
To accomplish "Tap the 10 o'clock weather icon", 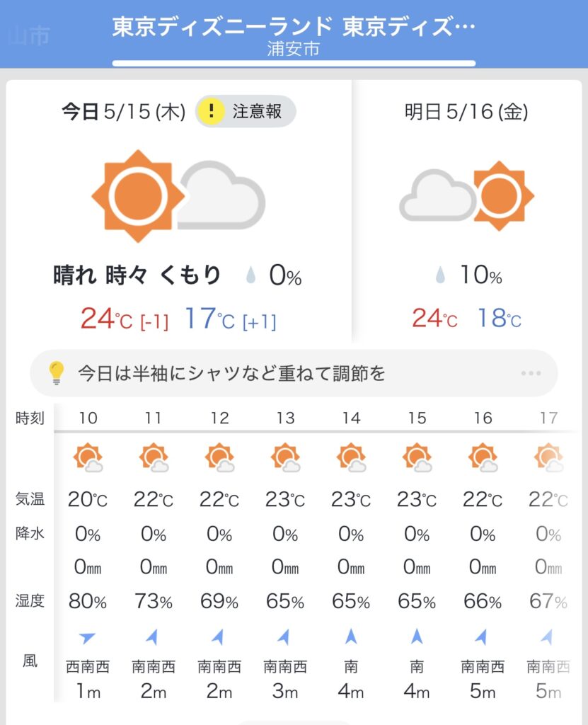I will pos(88,458).
